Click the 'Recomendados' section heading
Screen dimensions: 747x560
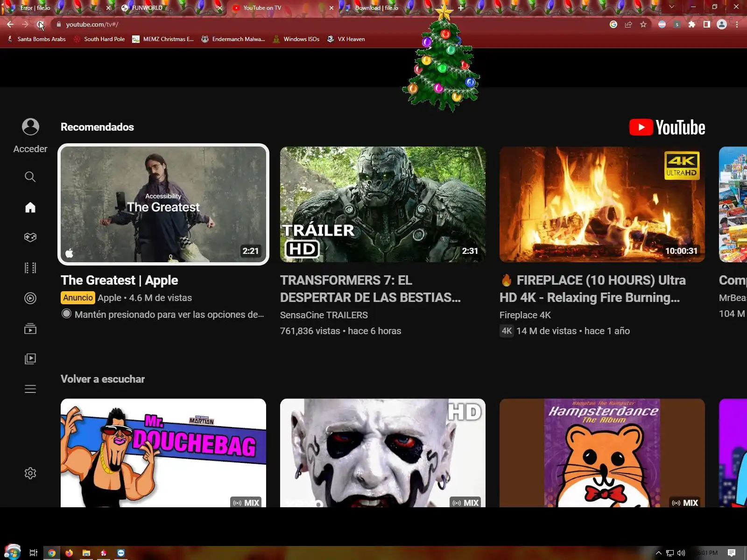[x=97, y=127]
